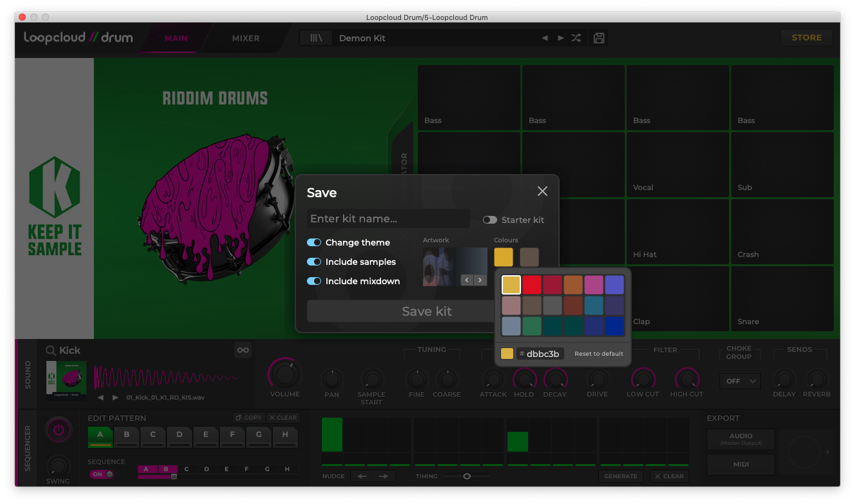The width and height of the screenshot is (855, 504).
Task: Export AUDIO (Master Output)
Action: pyautogui.click(x=741, y=440)
